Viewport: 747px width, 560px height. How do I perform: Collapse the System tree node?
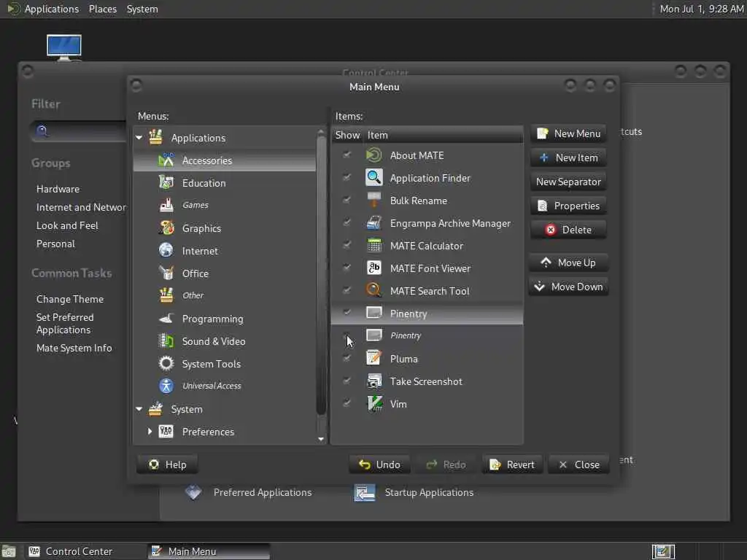[139, 409]
